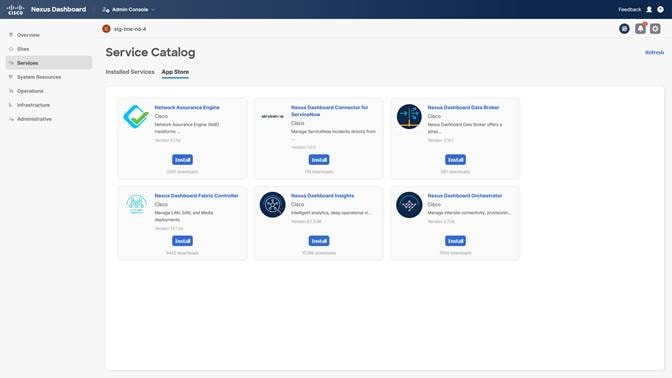Click the Infrastructure sidebar icon
Viewport: 672px width, 378px height.
tap(11, 105)
